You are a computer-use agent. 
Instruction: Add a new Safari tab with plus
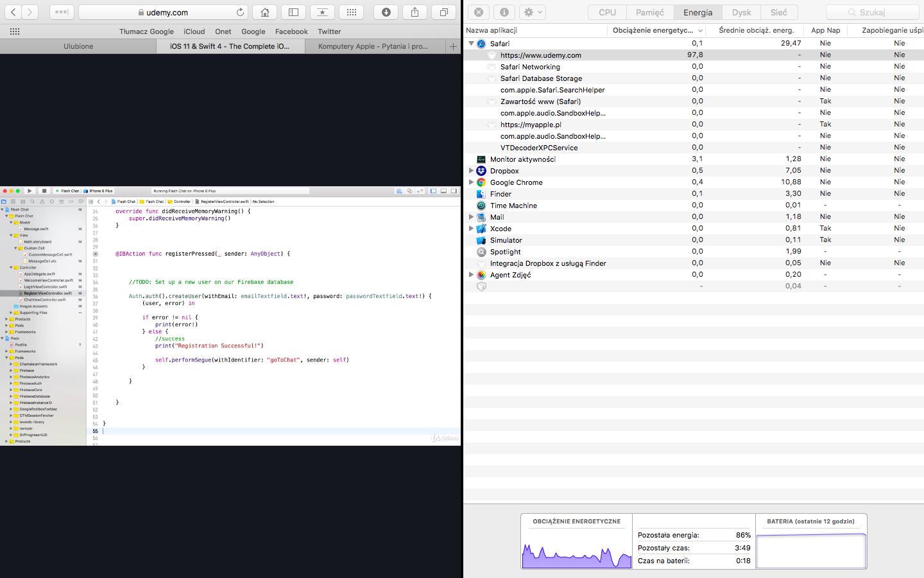point(453,46)
